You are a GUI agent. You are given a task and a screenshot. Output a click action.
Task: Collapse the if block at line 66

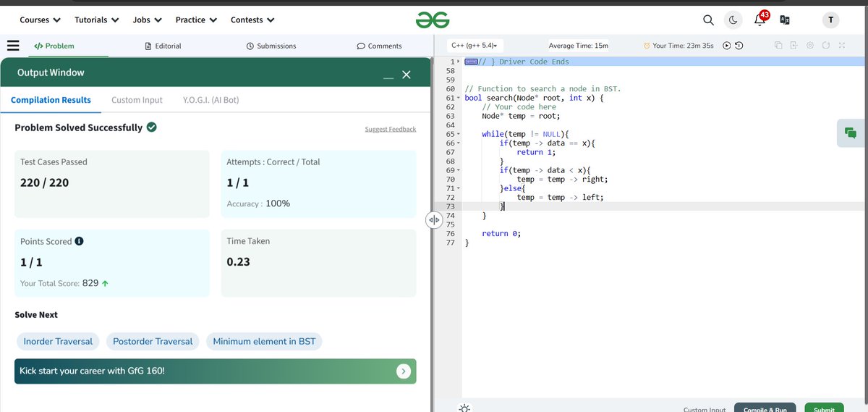click(459, 143)
